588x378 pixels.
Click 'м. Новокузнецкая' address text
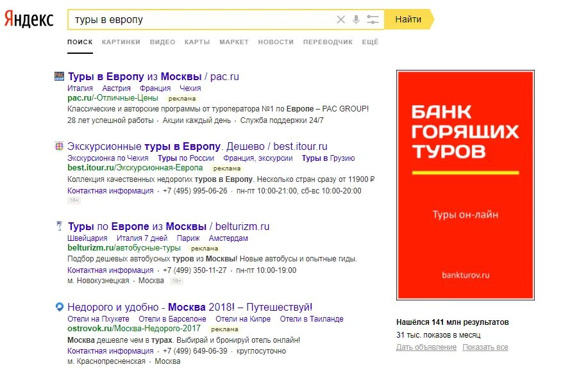coord(98,281)
